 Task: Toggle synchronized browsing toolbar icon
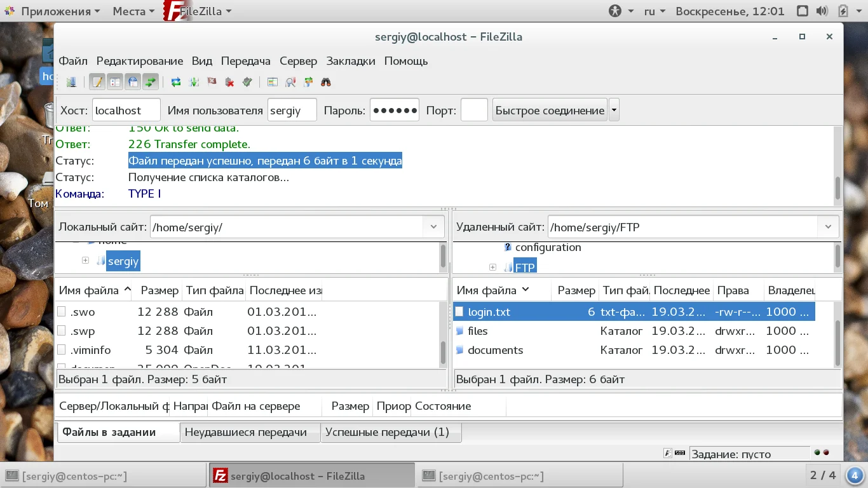click(309, 82)
